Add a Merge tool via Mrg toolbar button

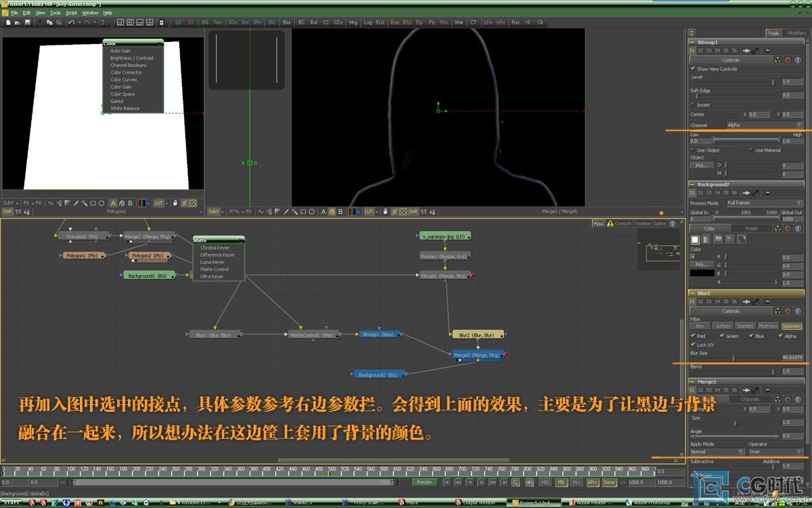tap(353, 22)
